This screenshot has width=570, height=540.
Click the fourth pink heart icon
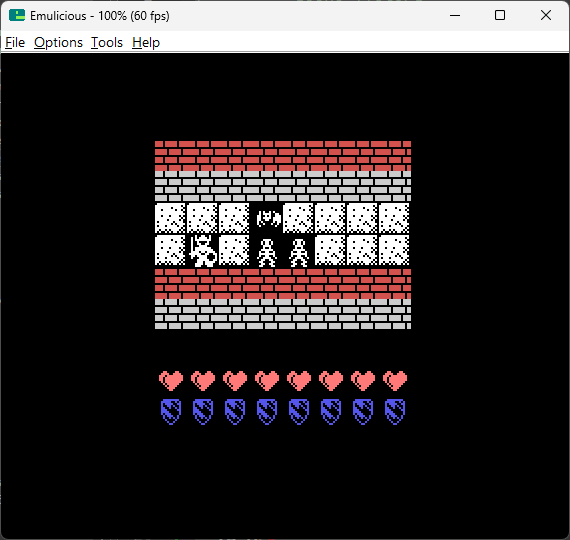[x=267, y=381]
